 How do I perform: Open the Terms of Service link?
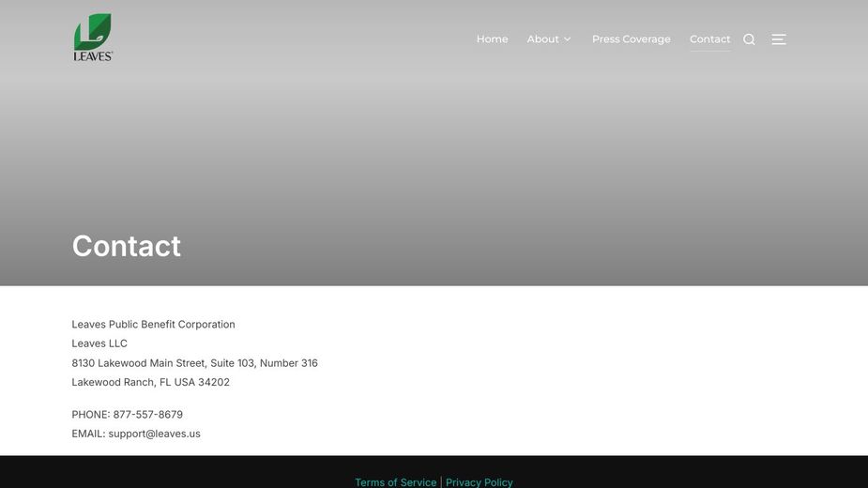(395, 482)
